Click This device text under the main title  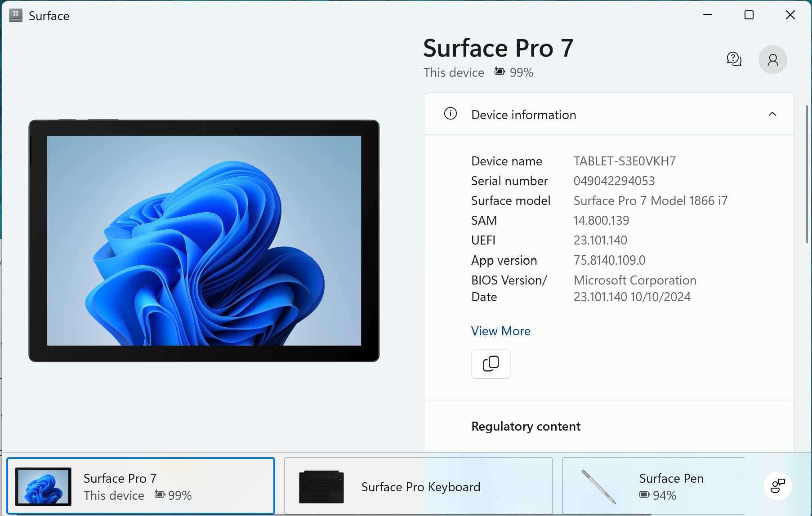[454, 72]
